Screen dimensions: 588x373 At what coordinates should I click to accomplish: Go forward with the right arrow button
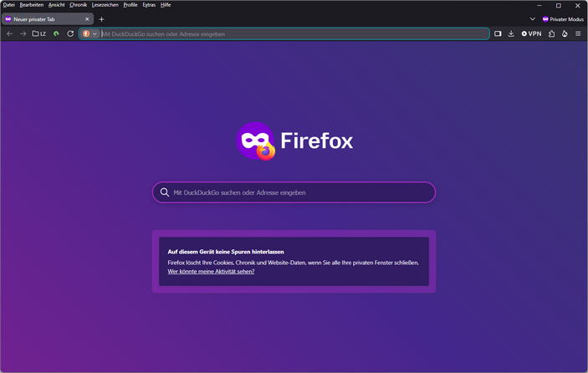(23, 33)
